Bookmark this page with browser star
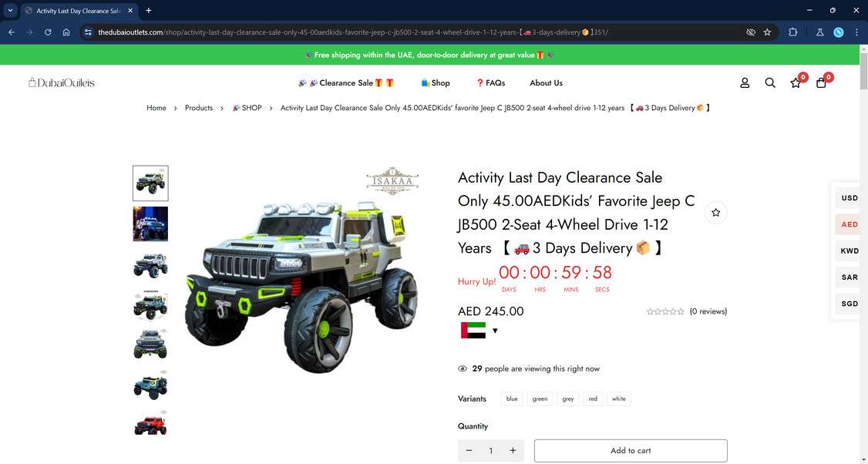 (x=767, y=32)
